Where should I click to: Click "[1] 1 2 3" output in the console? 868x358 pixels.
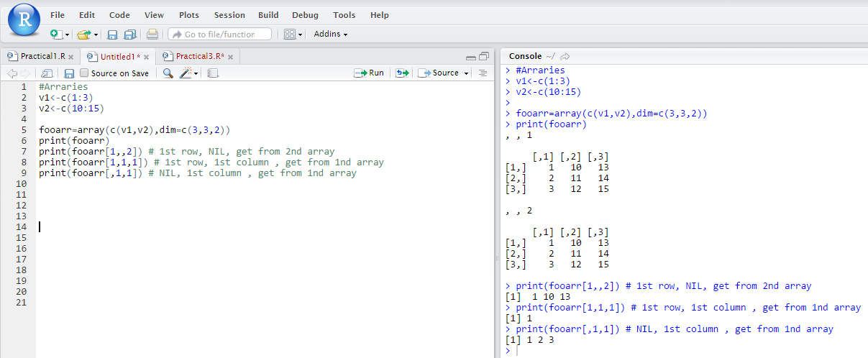point(529,340)
